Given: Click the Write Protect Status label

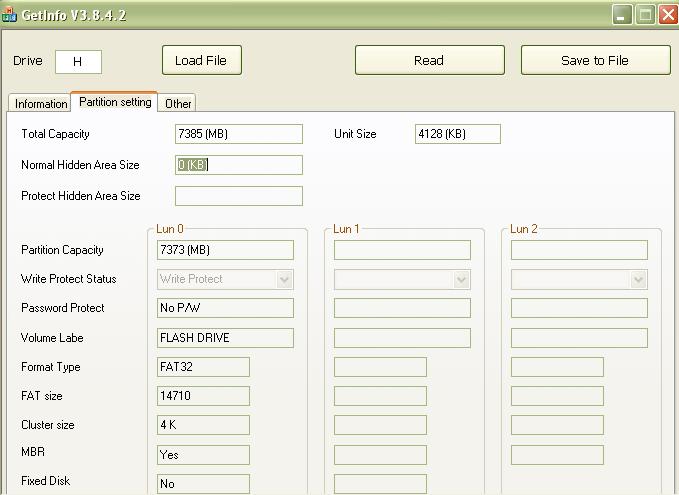Looking at the screenshot, I should [68, 278].
